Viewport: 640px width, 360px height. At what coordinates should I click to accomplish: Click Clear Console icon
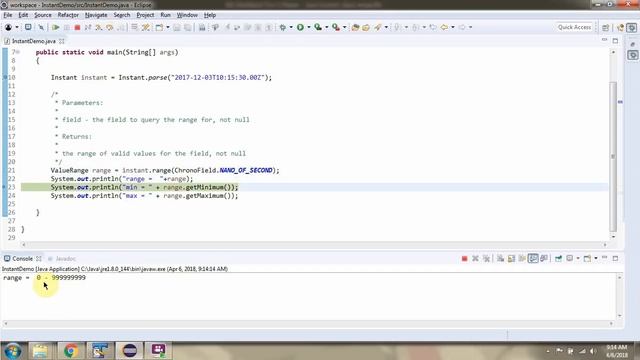point(500,258)
